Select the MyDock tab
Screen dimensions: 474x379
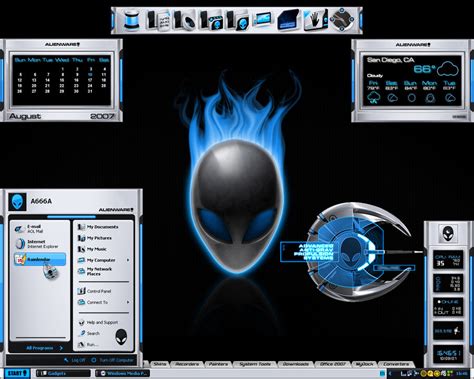[364, 364]
